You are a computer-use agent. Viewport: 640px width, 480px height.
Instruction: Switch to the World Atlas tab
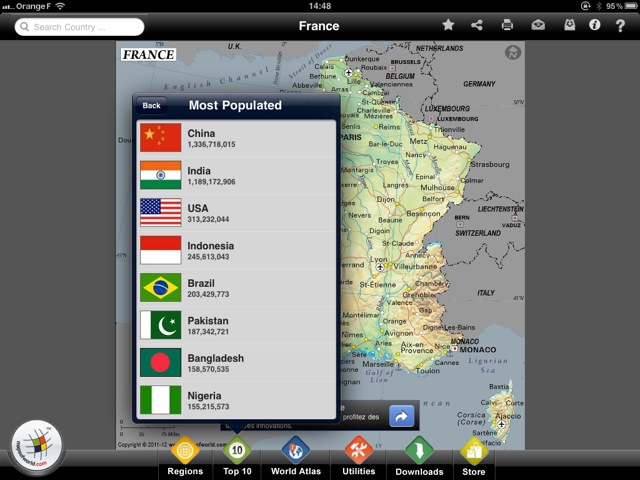tap(297, 457)
